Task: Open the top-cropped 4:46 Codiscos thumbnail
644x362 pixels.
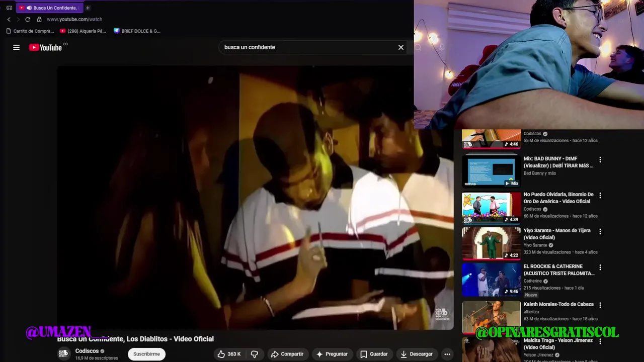Action: point(491,139)
